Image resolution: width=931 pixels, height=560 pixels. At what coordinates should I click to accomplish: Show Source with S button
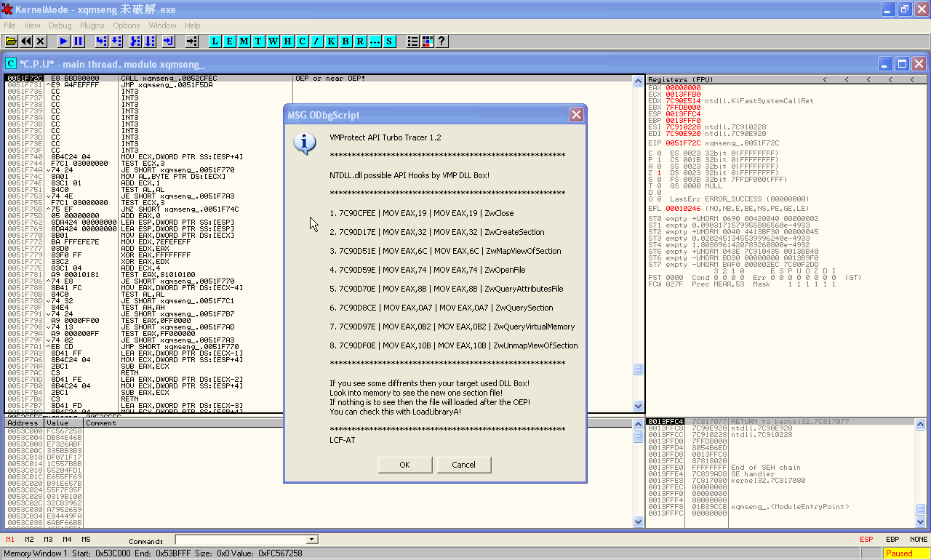click(389, 41)
